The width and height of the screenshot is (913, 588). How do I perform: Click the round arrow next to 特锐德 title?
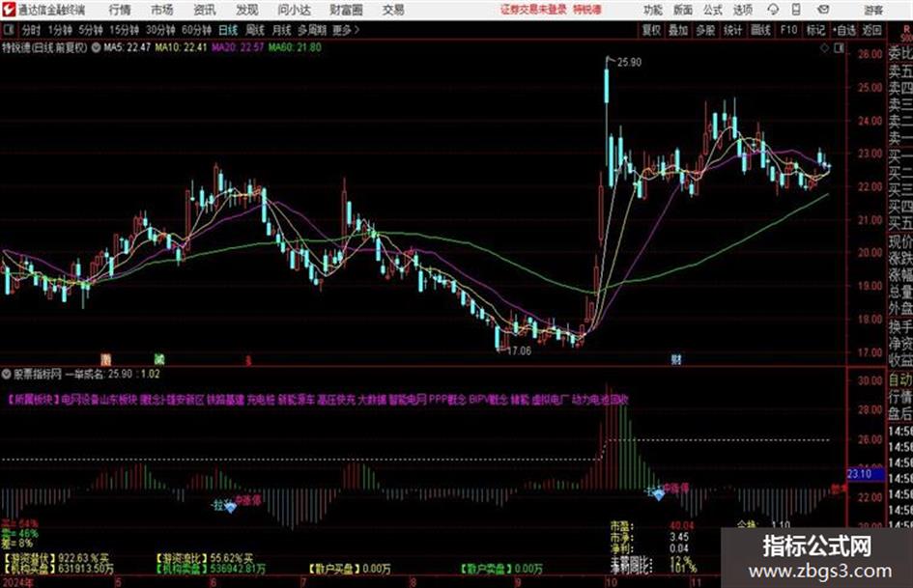point(96,47)
